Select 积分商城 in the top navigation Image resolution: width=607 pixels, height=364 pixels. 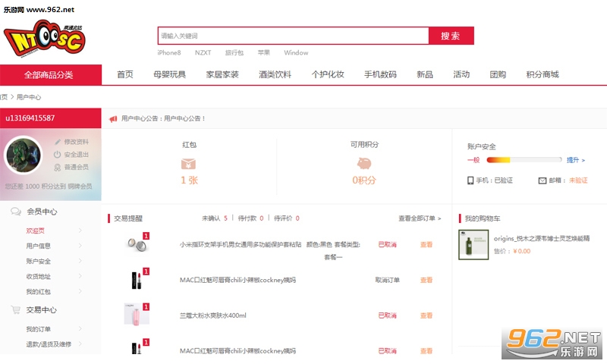542,74
